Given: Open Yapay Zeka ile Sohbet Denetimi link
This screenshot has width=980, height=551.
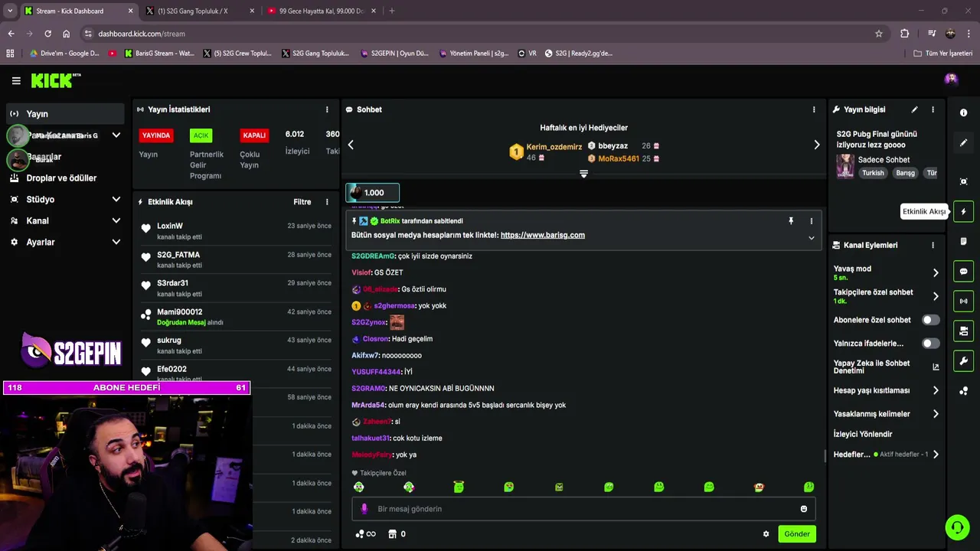Looking at the screenshot, I should pos(886,367).
